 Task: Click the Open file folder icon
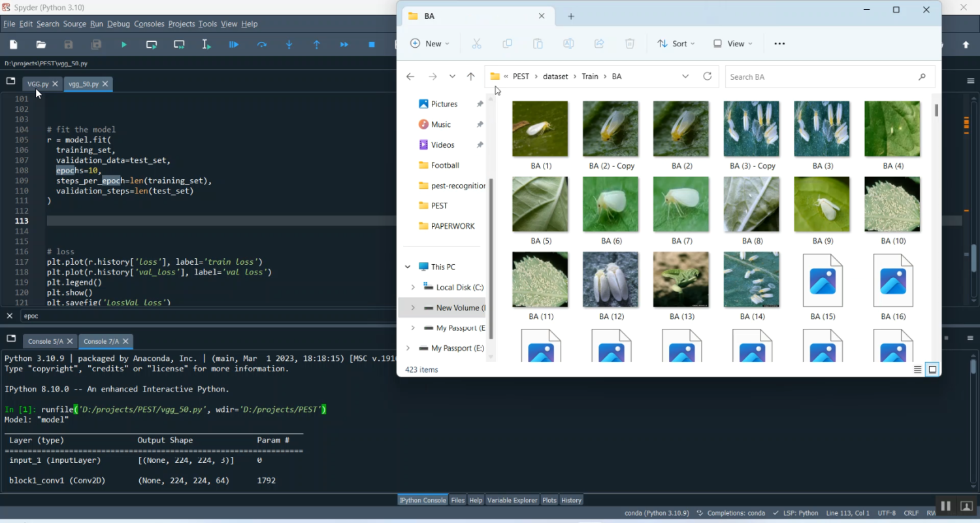(x=41, y=44)
